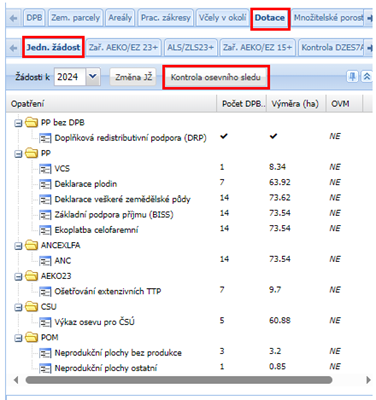Open the year 2024 dropdown arrow
Screen dimensions: 376x400
(x=93, y=77)
